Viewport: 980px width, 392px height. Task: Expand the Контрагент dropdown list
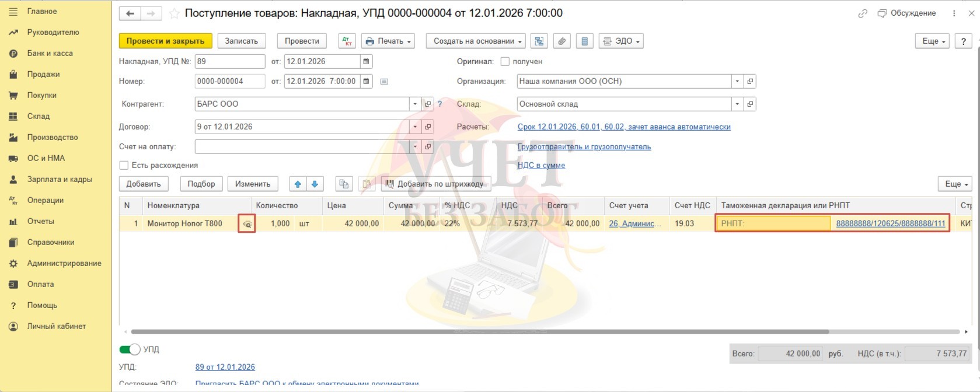[415, 104]
